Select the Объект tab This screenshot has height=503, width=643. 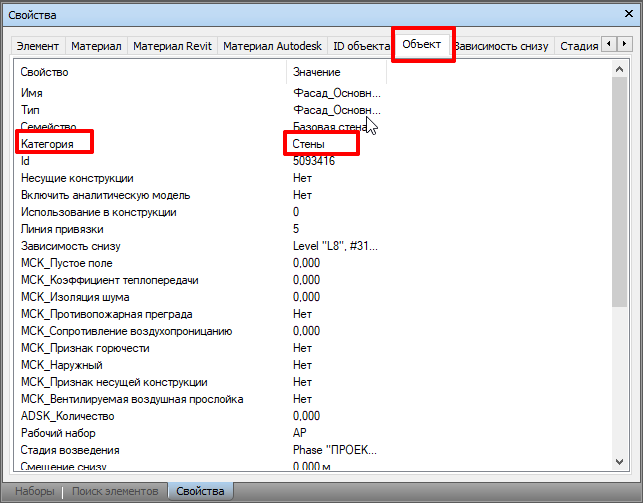422,45
